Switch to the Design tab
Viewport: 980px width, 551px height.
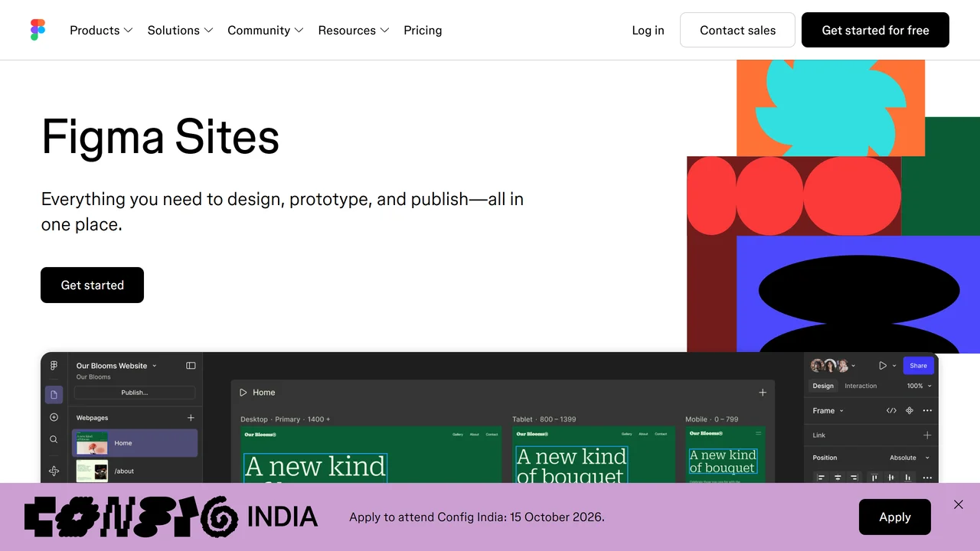tap(823, 386)
